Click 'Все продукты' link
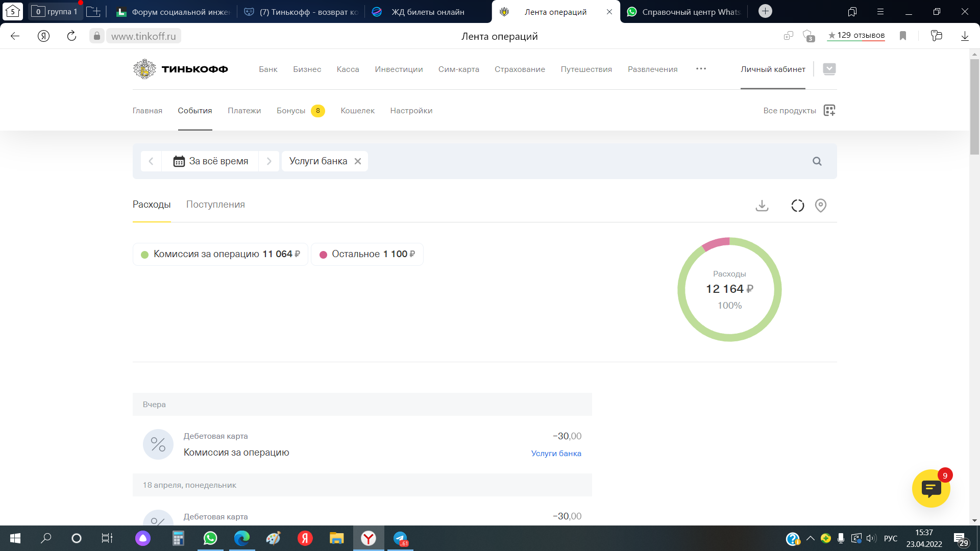 point(790,111)
